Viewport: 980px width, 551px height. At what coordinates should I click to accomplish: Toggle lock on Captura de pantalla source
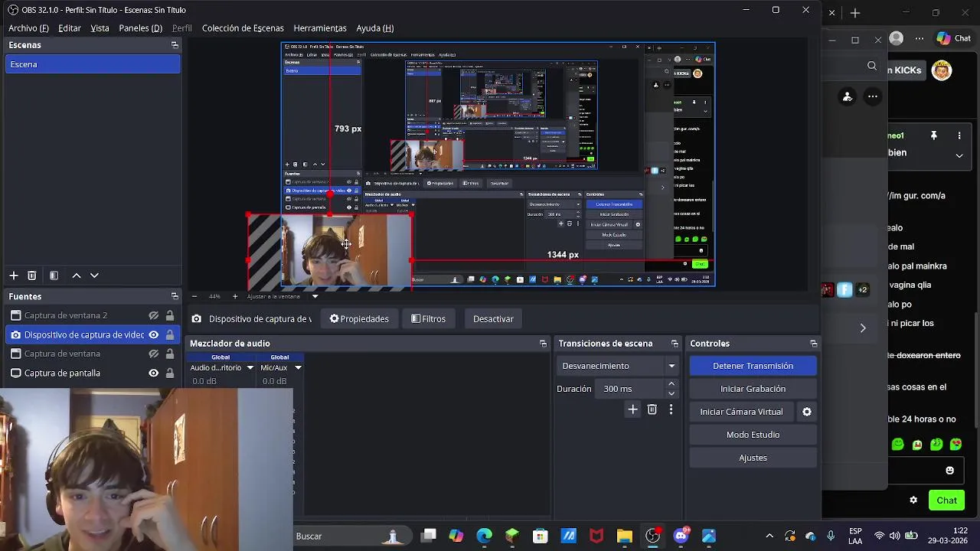170,373
